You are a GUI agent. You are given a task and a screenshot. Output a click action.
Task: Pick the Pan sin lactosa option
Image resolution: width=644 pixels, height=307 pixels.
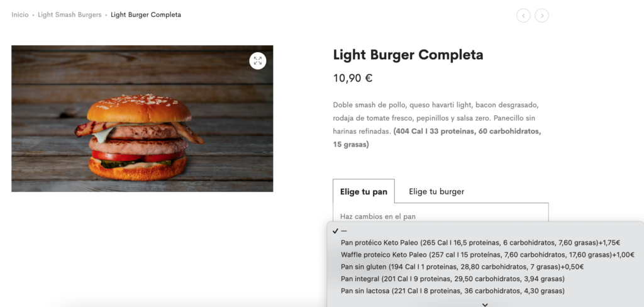tap(453, 291)
